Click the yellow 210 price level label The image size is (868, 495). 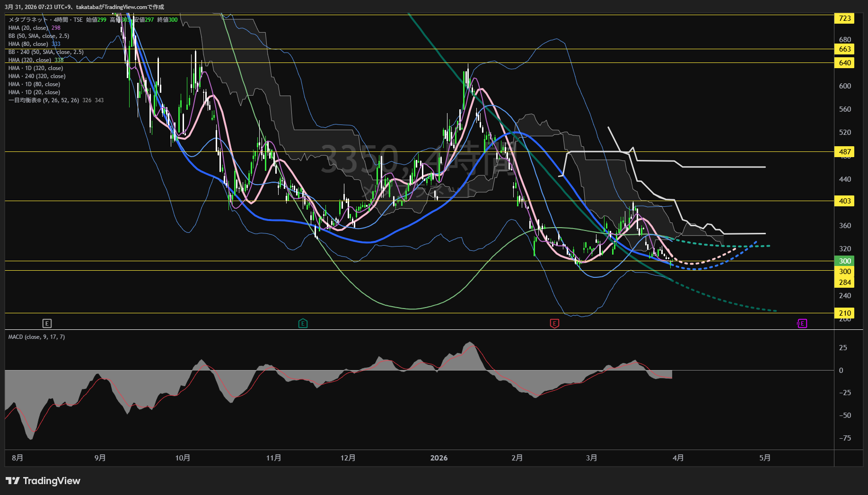845,313
